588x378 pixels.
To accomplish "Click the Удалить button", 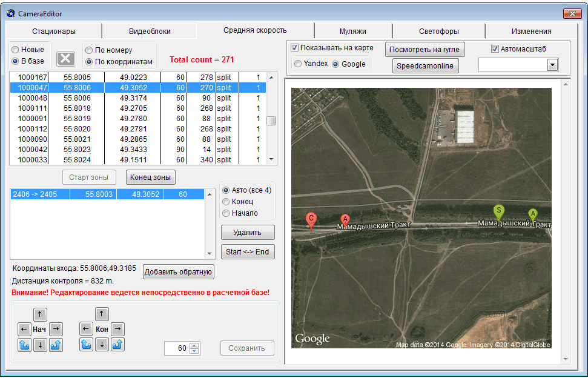I will point(248,233).
